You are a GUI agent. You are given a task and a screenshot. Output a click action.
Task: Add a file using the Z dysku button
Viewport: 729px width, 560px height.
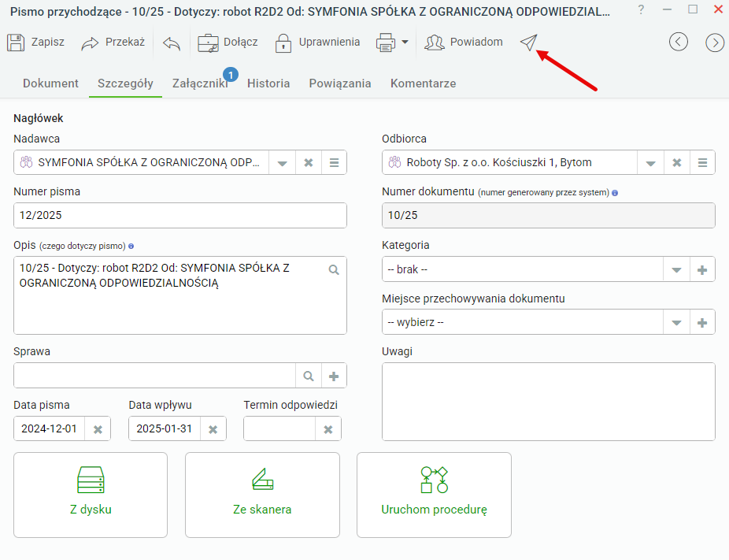(x=91, y=495)
